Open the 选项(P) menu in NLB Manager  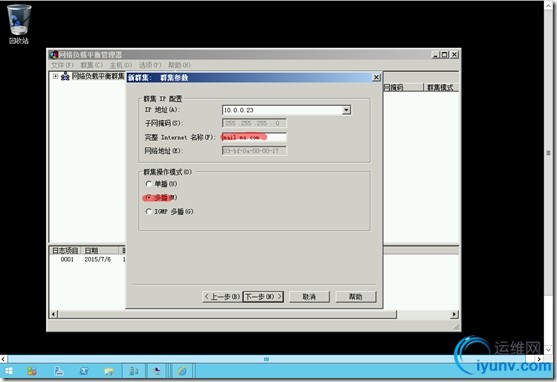pos(150,65)
